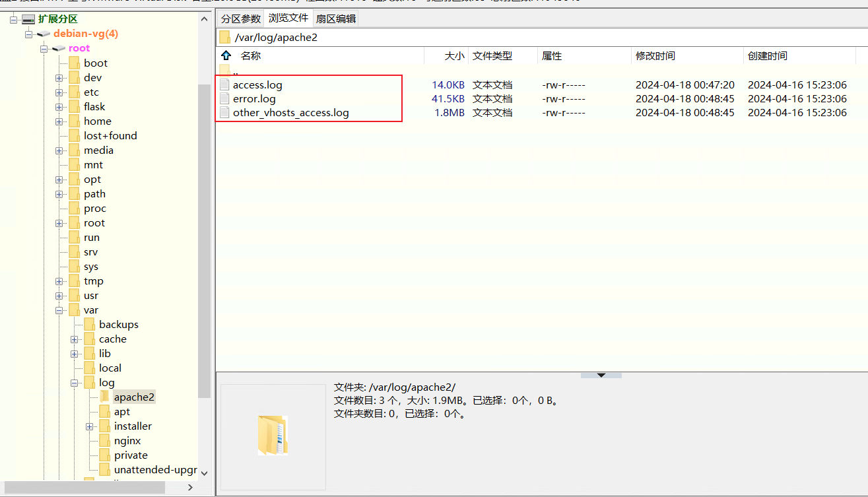
Task: Click the other_vhosts_access.log file icon
Action: [x=224, y=112]
